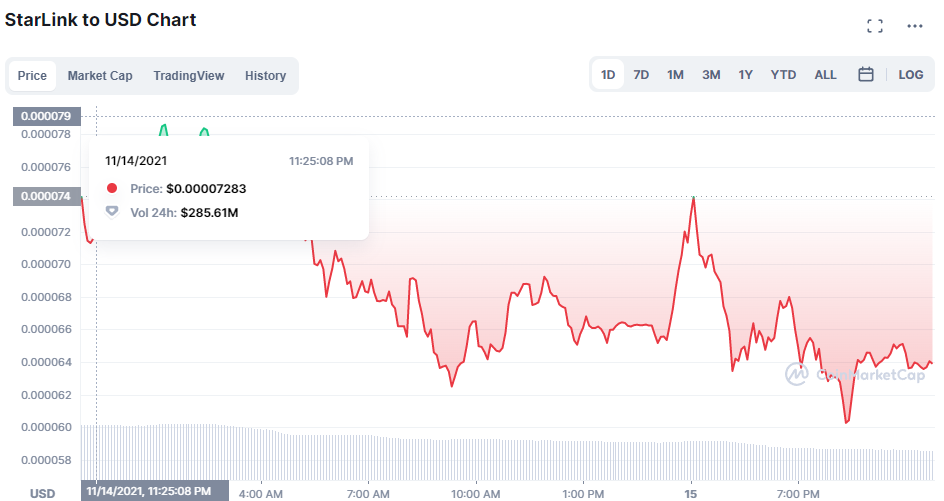Open the calendar date range picker
The width and height of the screenshot is (944, 501).
click(866, 75)
